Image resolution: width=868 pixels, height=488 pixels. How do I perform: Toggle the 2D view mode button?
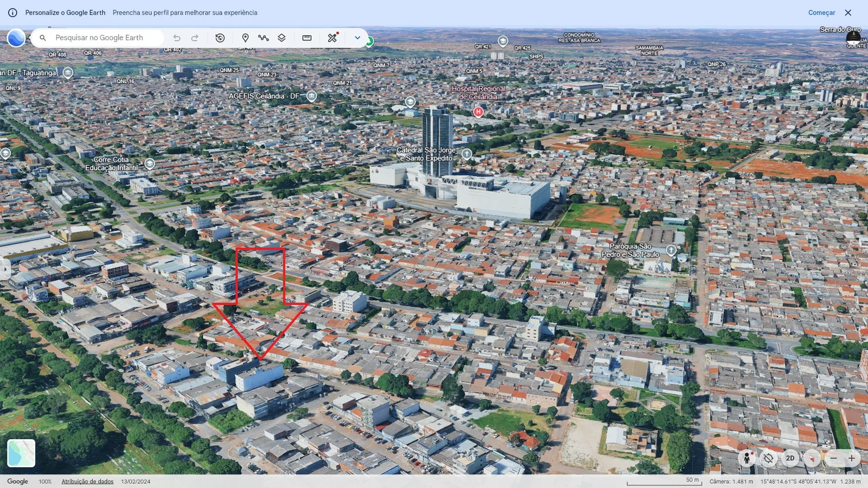[x=790, y=458]
